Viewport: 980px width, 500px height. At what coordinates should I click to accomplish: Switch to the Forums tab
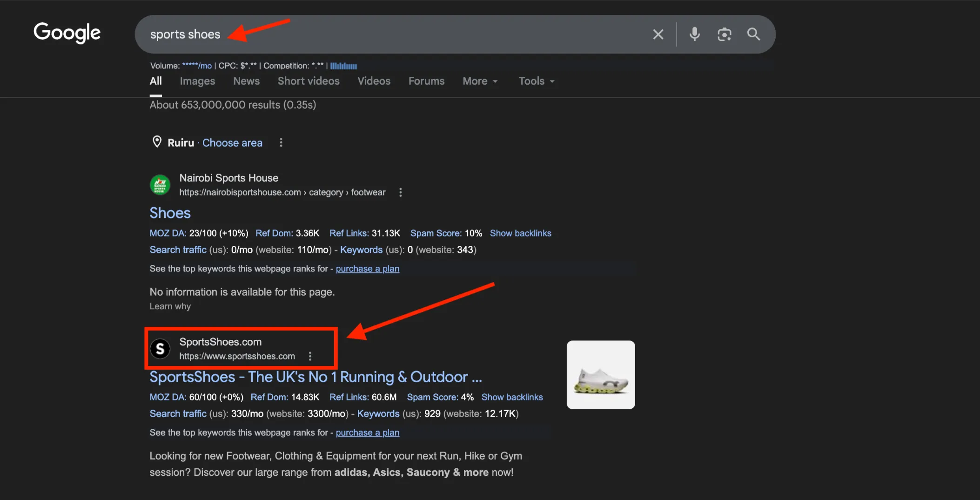(x=427, y=81)
